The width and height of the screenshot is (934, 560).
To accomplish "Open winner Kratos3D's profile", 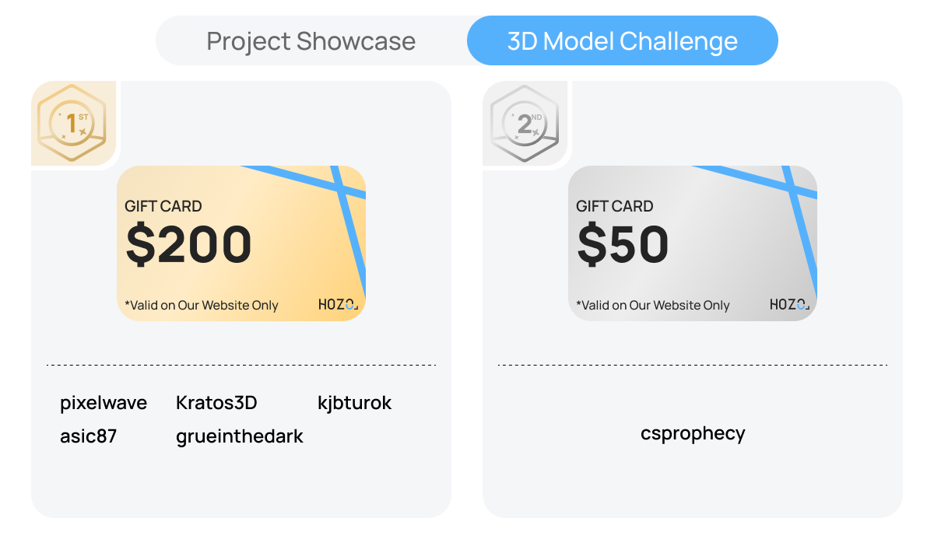I will click(x=216, y=403).
